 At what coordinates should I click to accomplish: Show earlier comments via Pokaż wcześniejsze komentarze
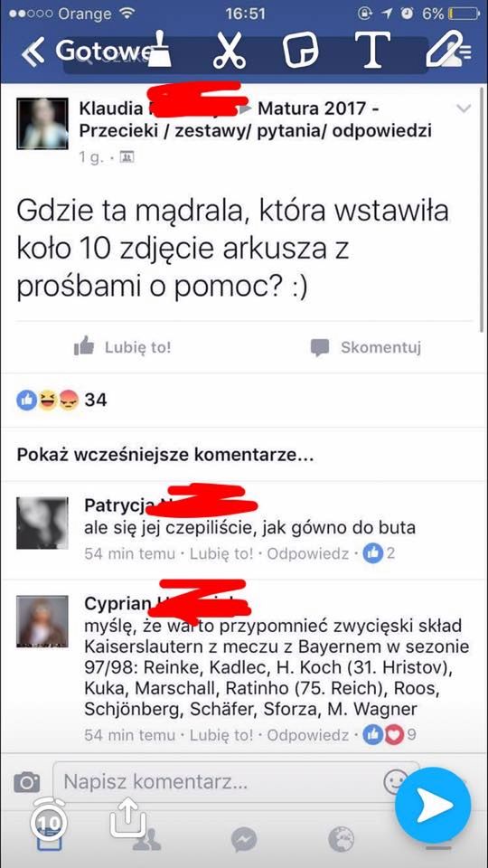[x=165, y=455]
